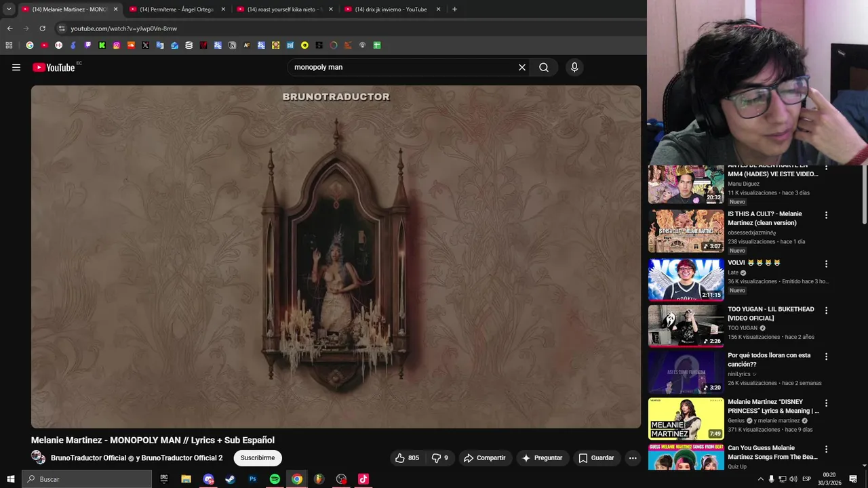Open options for VOLVI video
The image size is (868, 488).
click(826, 264)
